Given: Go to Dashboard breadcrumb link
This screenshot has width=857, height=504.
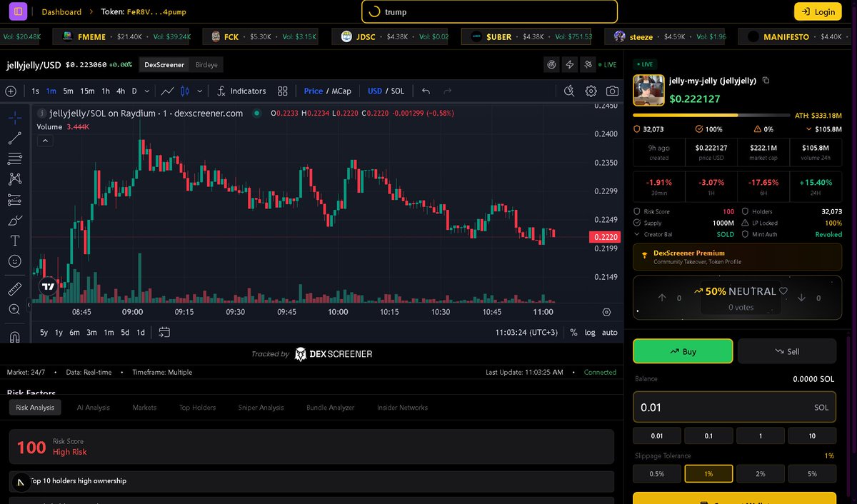Looking at the screenshot, I should tap(61, 12).
